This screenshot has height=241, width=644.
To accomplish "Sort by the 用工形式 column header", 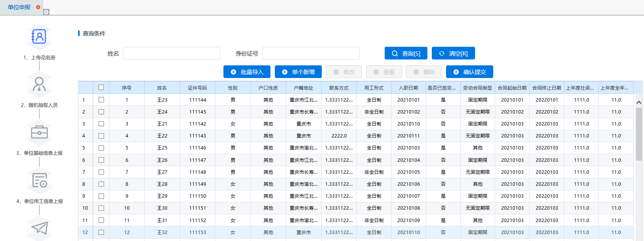I will 374,88.
